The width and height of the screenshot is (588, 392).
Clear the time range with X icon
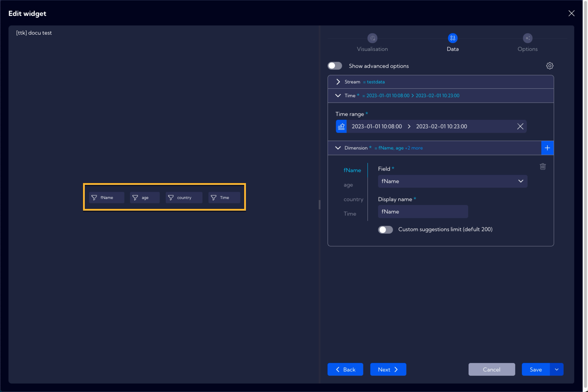pos(520,127)
